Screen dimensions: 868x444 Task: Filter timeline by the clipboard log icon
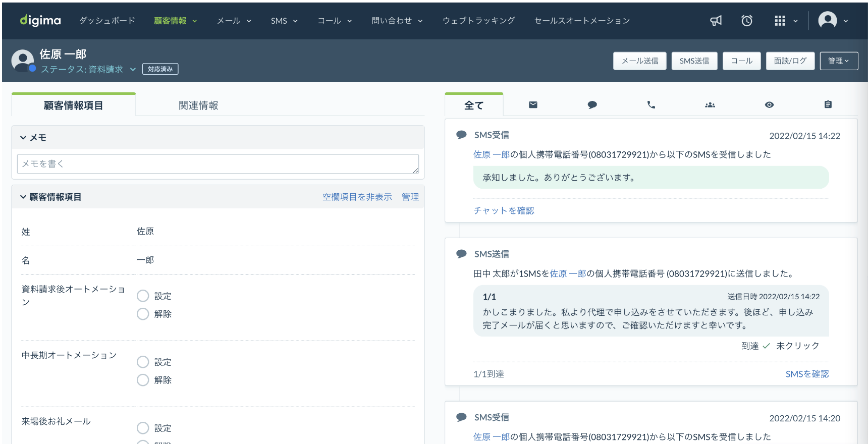[x=828, y=105]
